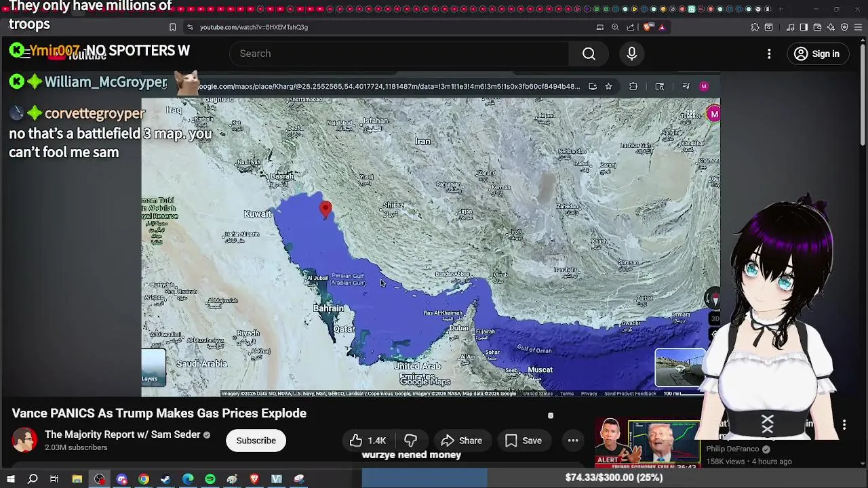The height and width of the screenshot is (488, 868).
Task: Click the dislike thumbs down button
Action: point(410,441)
